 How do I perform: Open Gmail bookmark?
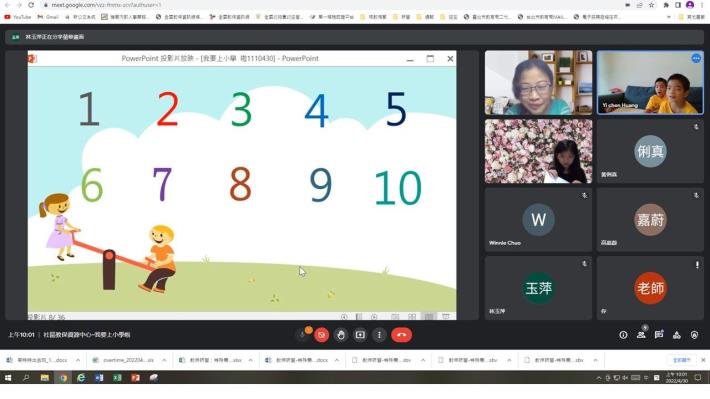click(48, 17)
